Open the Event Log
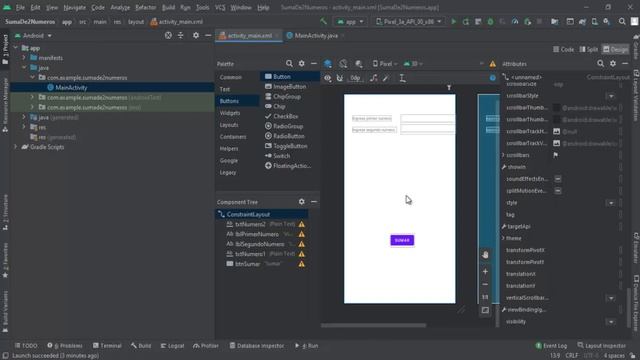Screen dimensions: 640x360 (x=551, y=346)
